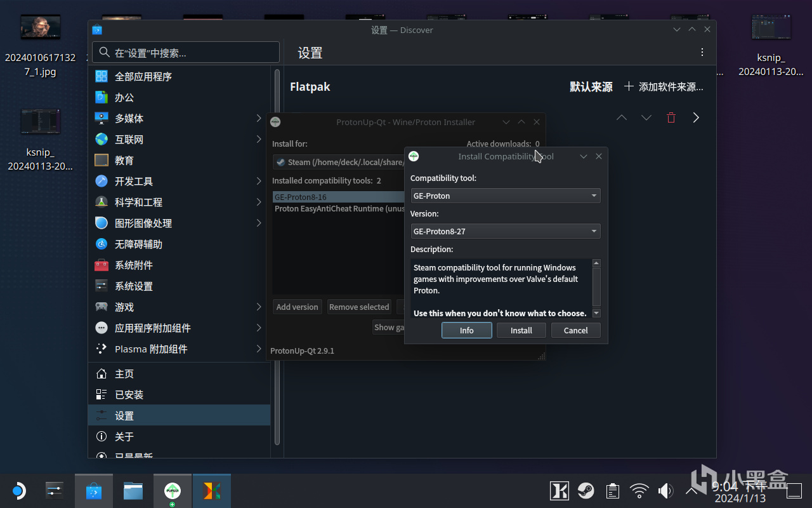Select the Proton EasyAntiCheat Runtime list entry
The width and height of the screenshot is (812, 508).
pyautogui.click(x=339, y=208)
